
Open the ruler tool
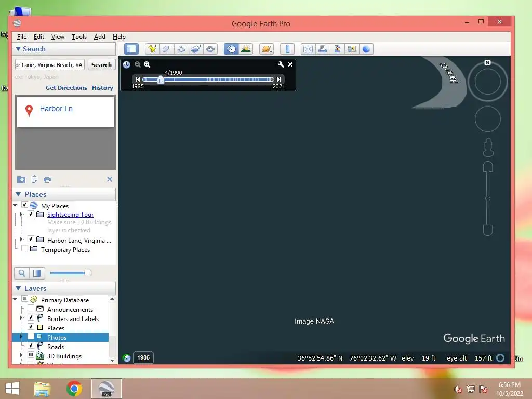pos(287,49)
